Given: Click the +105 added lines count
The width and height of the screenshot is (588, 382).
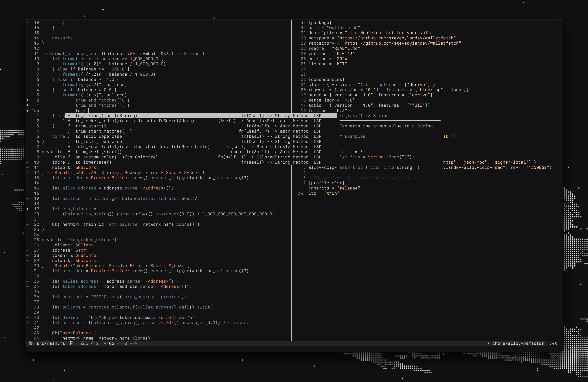Looking at the screenshot, I should 109,343.
